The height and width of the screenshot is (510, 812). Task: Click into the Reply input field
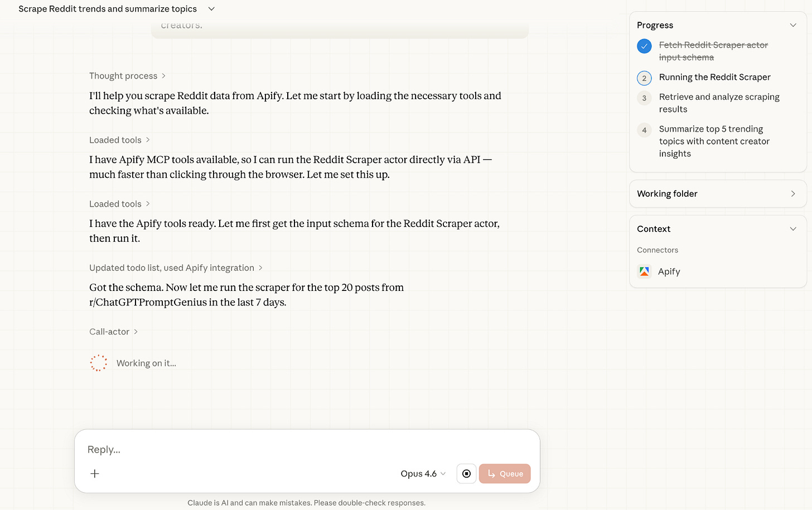[307, 449]
